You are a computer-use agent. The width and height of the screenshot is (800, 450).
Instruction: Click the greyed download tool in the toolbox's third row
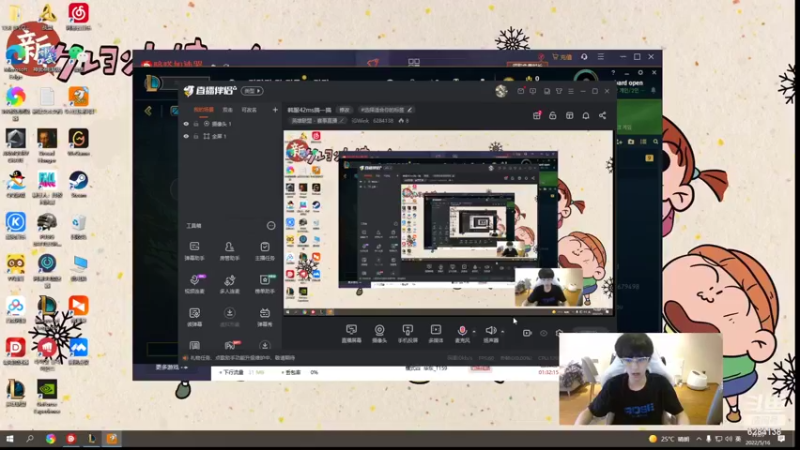(x=230, y=316)
